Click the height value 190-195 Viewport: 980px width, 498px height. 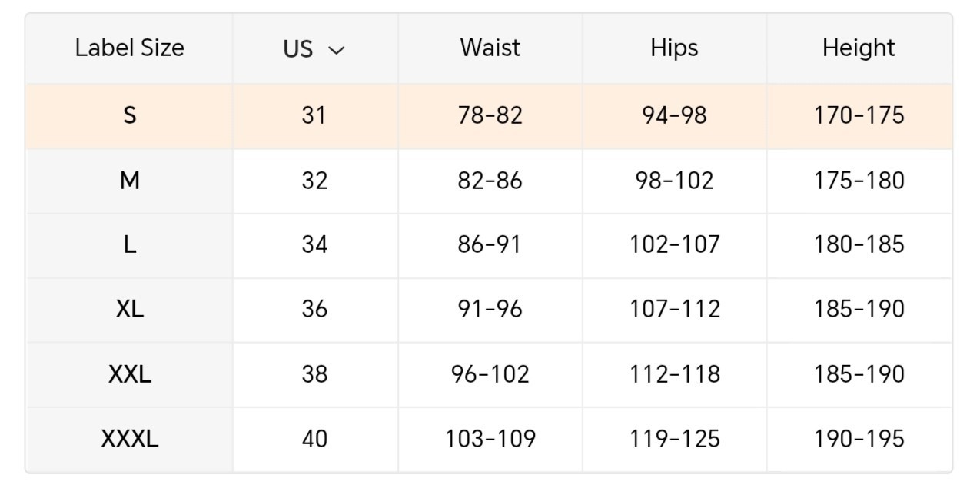[859, 440]
